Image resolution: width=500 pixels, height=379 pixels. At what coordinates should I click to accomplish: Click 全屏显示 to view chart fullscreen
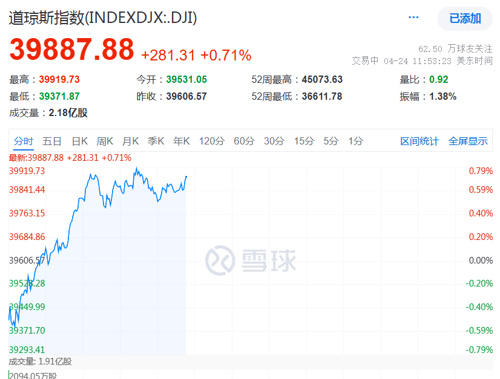[468, 141]
